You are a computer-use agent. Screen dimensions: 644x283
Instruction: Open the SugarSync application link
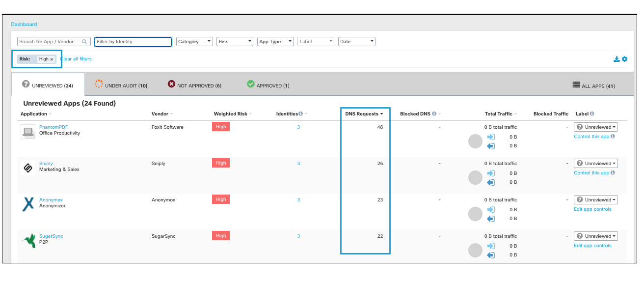pos(51,236)
